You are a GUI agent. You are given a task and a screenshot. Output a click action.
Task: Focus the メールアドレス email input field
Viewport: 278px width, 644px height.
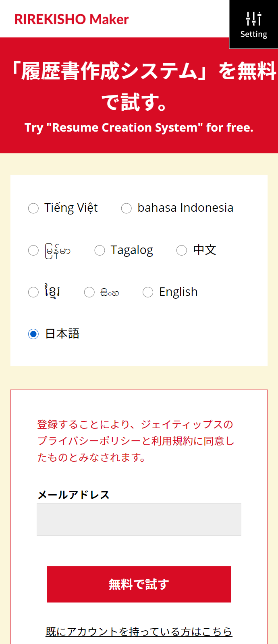(139, 520)
